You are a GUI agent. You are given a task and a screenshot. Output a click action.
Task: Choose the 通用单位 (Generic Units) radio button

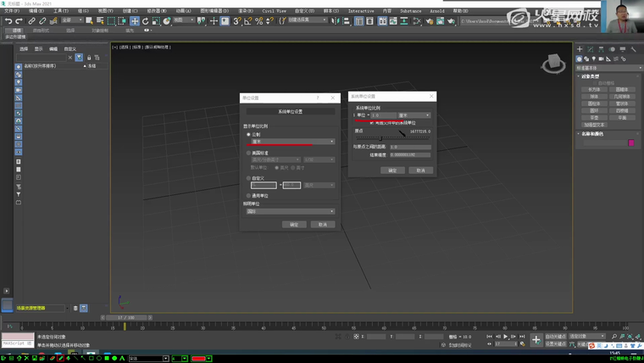[x=247, y=195]
